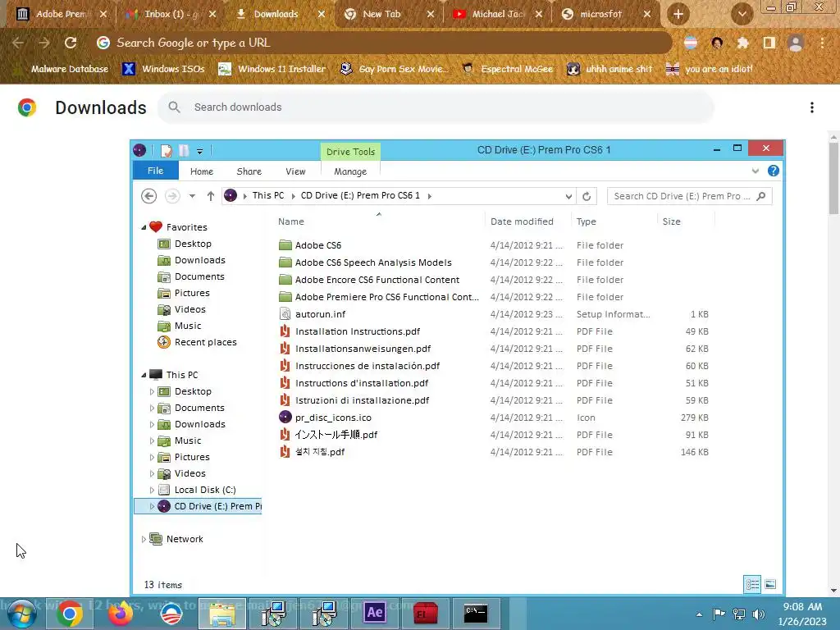Expand the Network tree node
The image size is (840, 630).
(x=144, y=539)
